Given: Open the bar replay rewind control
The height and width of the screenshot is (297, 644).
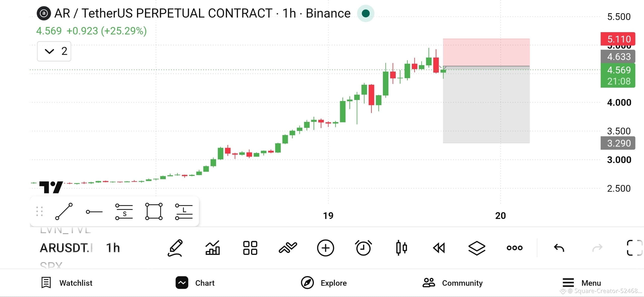Looking at the screenshot, I should tap(439, 248).
